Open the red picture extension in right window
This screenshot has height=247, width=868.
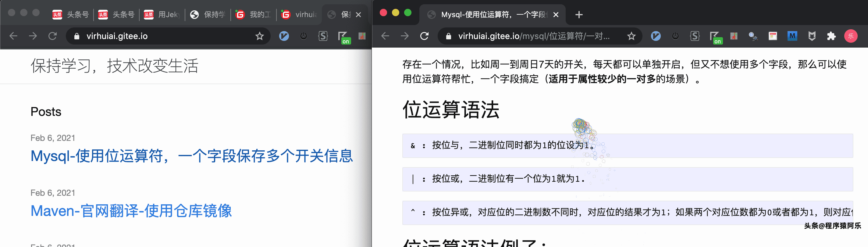pos(734,36)
